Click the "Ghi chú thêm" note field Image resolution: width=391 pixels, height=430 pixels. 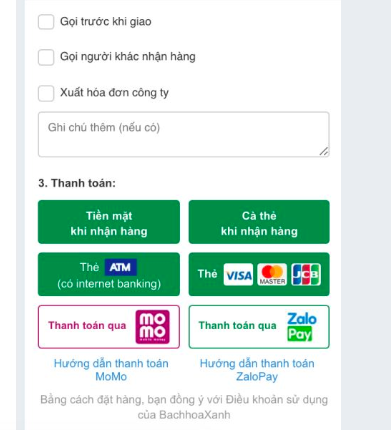click(x=184, y=134)
